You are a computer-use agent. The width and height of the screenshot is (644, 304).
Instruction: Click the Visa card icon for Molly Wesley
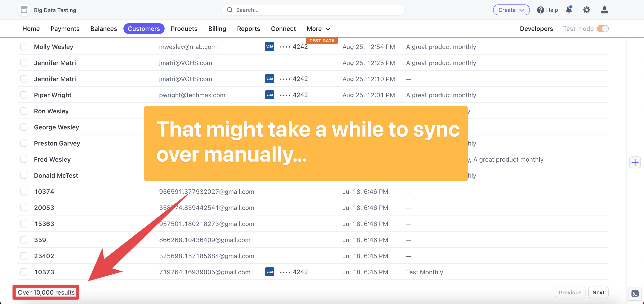pos(269,46)
